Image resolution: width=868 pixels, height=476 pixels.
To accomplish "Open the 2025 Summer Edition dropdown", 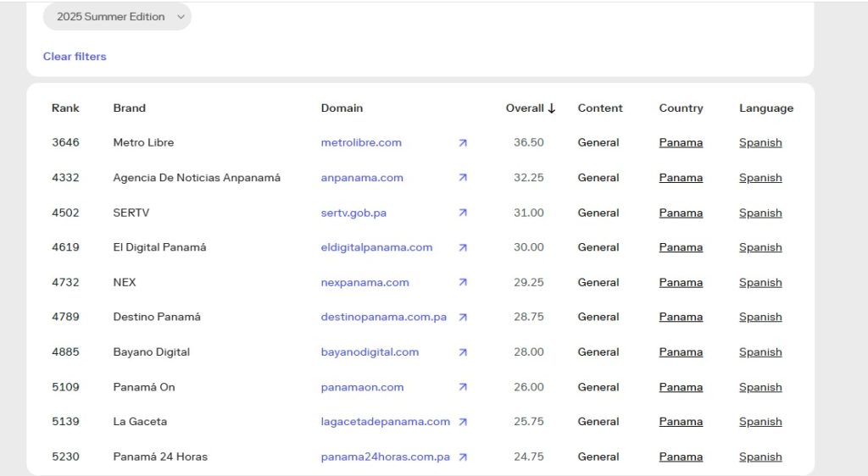I will (117, 17).
